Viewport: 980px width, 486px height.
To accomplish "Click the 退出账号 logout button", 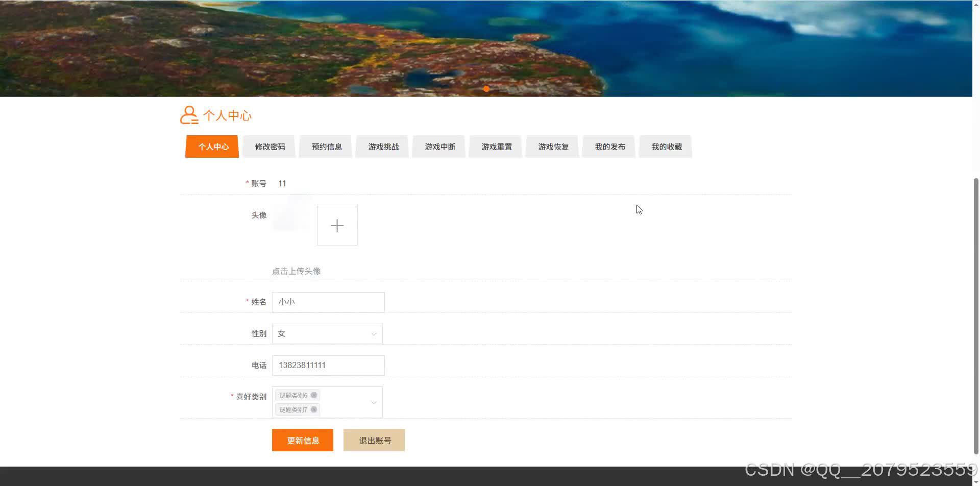I will click(x=374, y=440).
